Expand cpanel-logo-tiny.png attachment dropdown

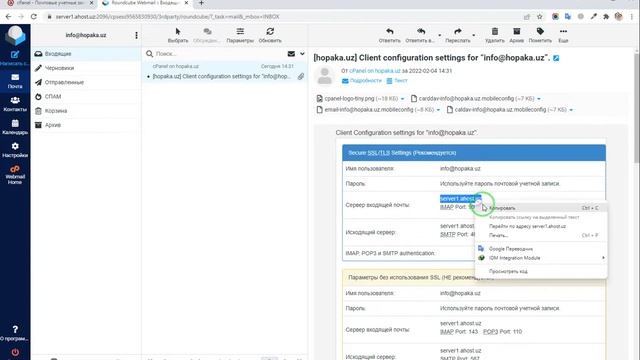coord(402,99)
